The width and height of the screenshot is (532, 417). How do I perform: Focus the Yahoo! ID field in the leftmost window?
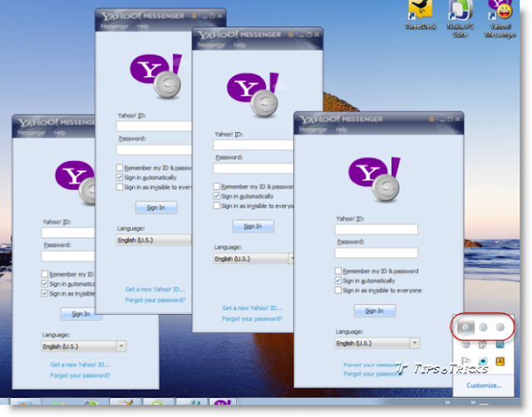tap(68, 233)
